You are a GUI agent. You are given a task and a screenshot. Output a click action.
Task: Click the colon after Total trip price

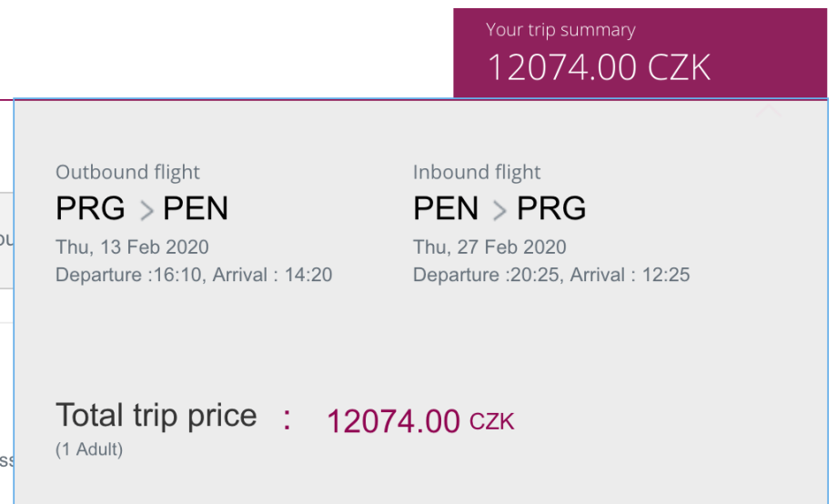click(x=287, y=418)
